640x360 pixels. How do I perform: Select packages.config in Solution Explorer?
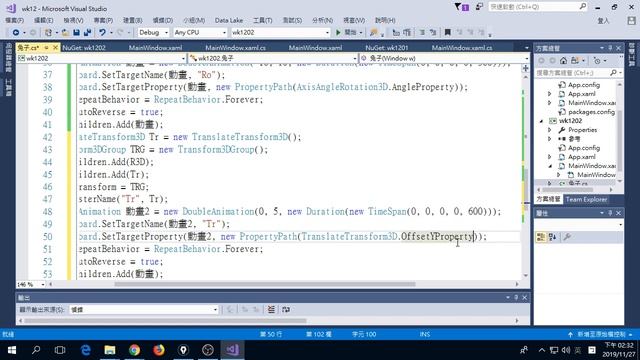[x=591, y=112]
